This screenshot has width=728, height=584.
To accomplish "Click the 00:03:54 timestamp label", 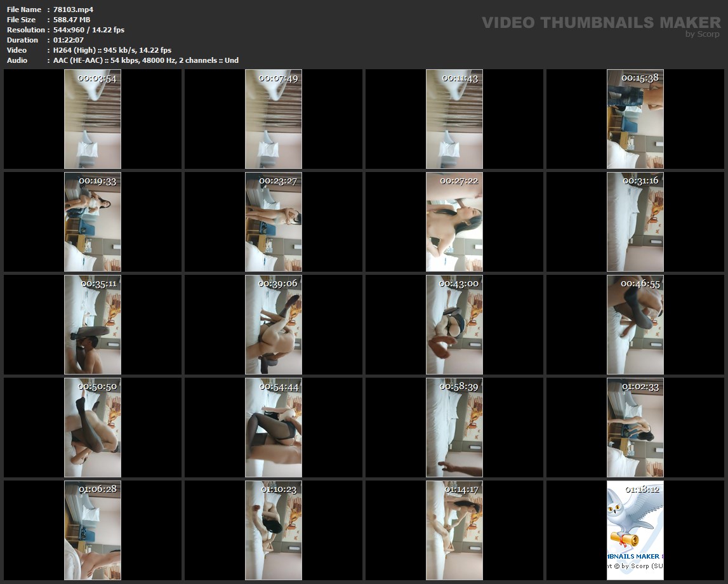I will coord(97,78).
